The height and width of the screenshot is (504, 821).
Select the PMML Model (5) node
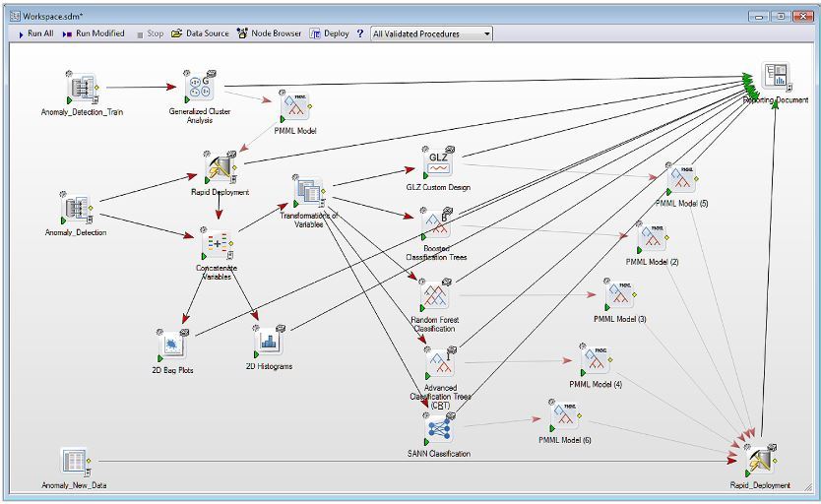coord(682,179)
